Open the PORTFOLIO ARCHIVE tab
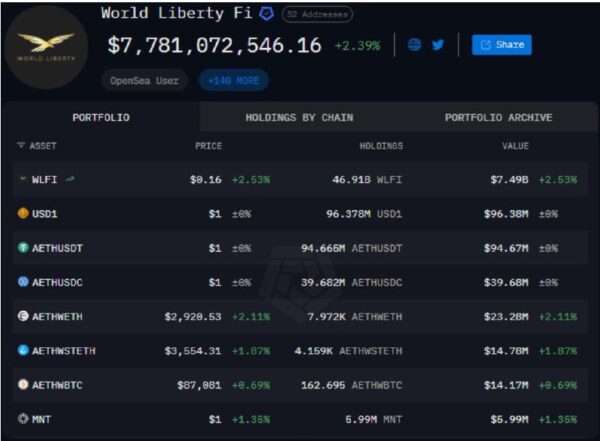Image resolution: width=600 pixels, height=441 pixels. [x=498, y=118]
